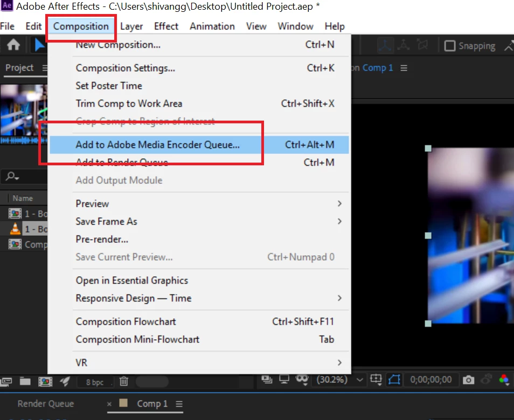514x420 pixels.
Task: Choose Trim Comp to Work Area
Action: 199,103
